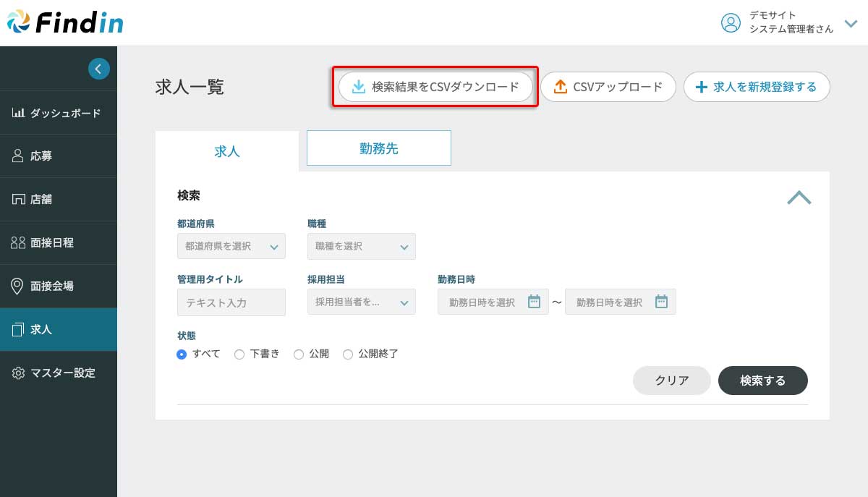Collapse the sidebar with the arrow icon
This screenshot has width=868, height=497.
[99, 69]
